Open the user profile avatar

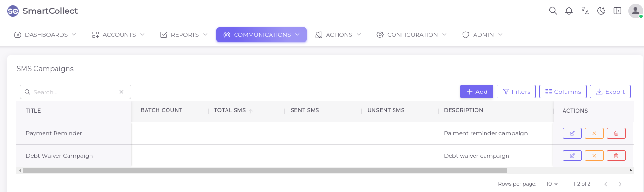pos(635,11)
